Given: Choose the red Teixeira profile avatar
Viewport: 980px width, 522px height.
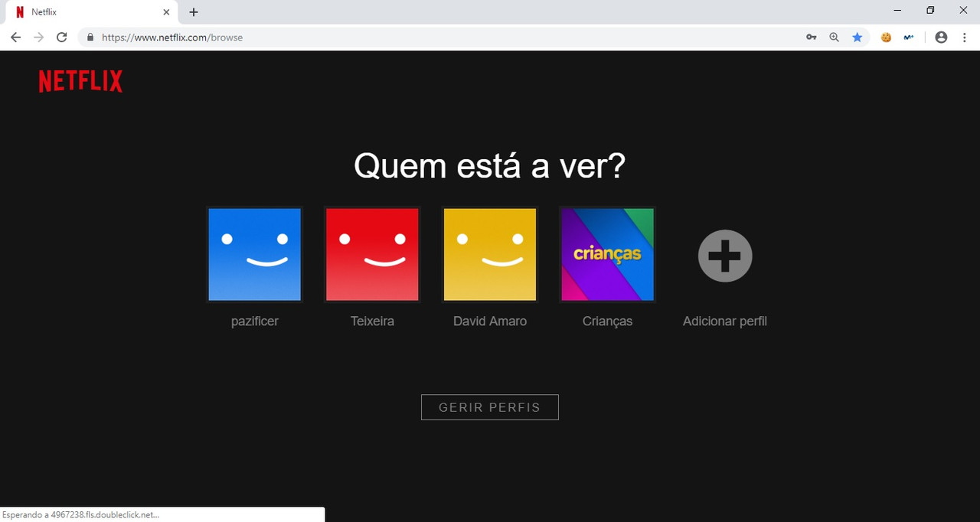Looking at the screenshot, I should coord(372,255).
